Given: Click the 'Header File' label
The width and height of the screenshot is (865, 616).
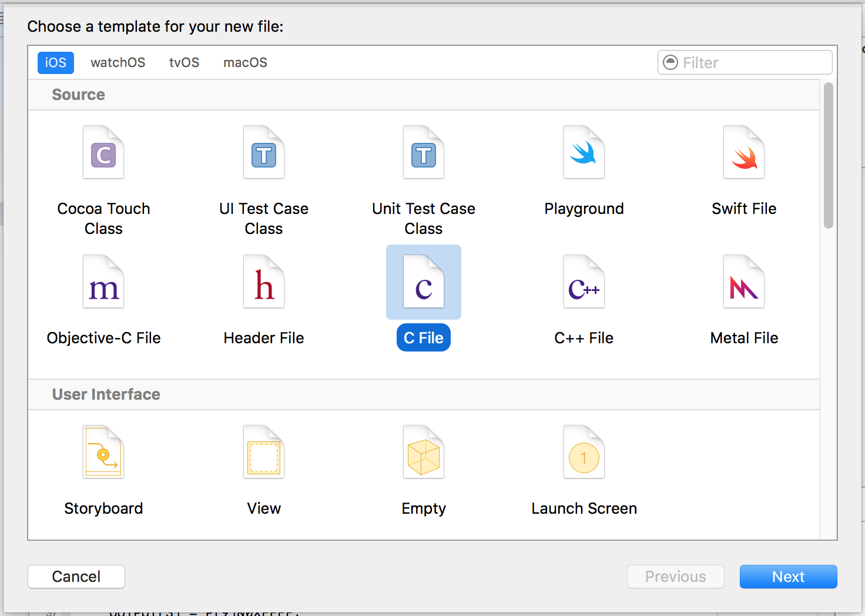Looking at the screenshot, I should [x=264, y=338].
